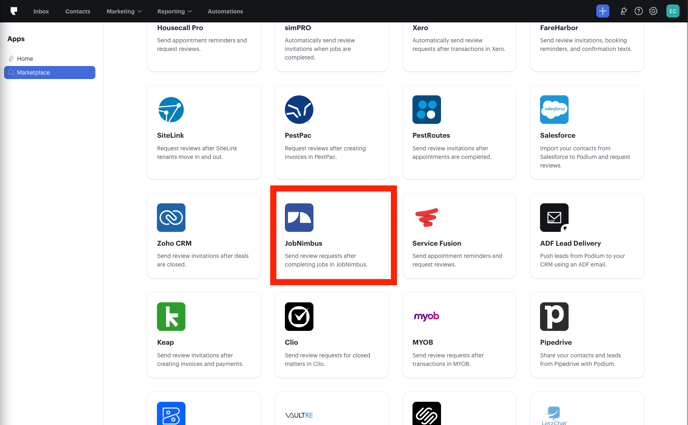This screenshot has width=688, height=425.
Task: Open the simPRO app title
Action: [298, 28]
